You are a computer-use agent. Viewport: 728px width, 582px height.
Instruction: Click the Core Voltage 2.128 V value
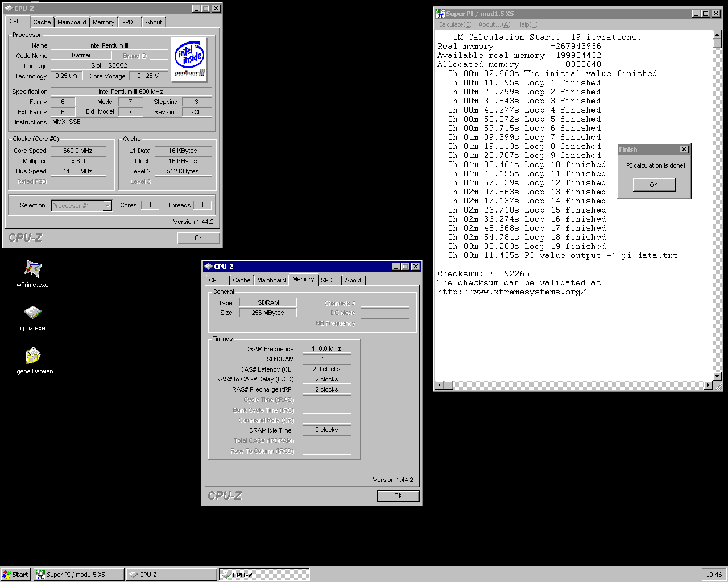click(148, 76)
